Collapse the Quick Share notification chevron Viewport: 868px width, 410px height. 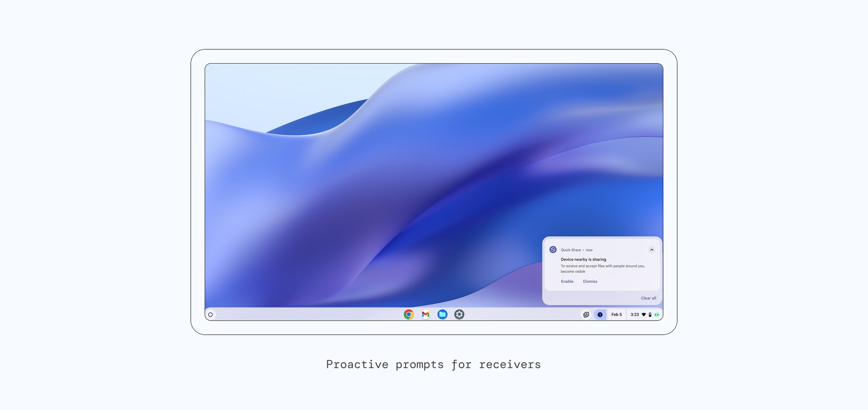pos(651,250)
